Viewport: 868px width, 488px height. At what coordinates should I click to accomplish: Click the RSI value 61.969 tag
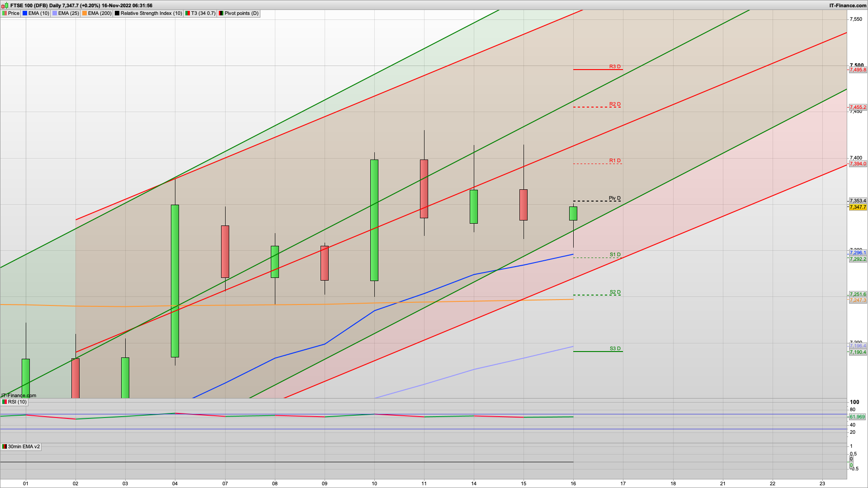click(857, 417)
